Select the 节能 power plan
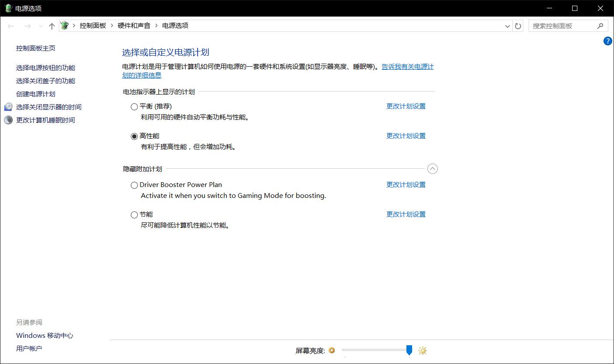 coord(134,214)
